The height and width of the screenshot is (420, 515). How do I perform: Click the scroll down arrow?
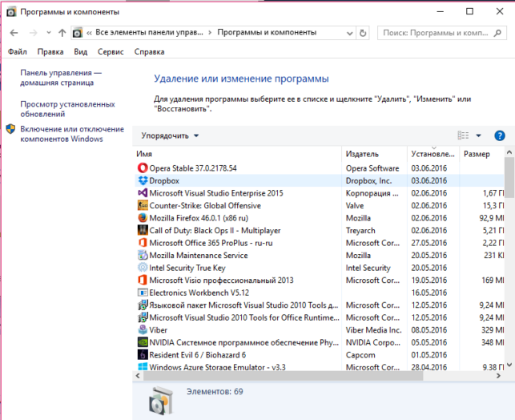click(509, 365)
